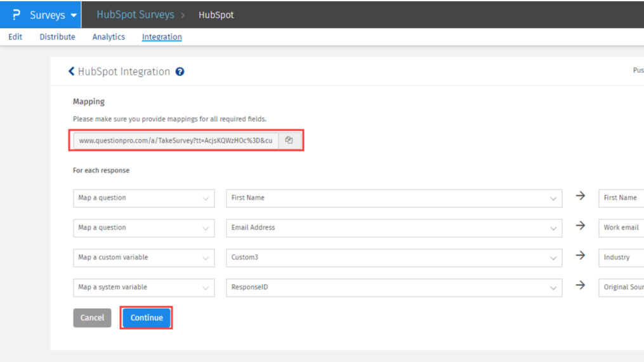644x362 pixels.
Task: Open the First Name question dropdown
Action: pyautogui.click(x=394, y=198)
